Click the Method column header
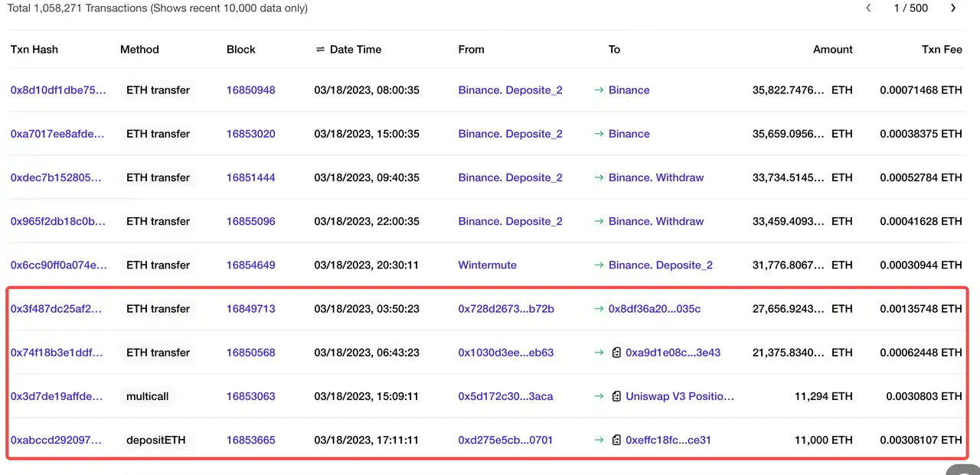Viewport: 980px width, 475px height. 139,50
